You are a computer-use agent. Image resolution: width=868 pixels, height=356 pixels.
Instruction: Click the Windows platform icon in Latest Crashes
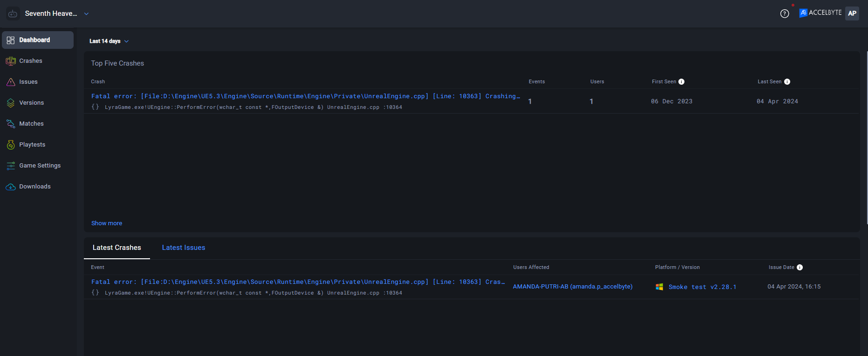(x=659, y=287)
